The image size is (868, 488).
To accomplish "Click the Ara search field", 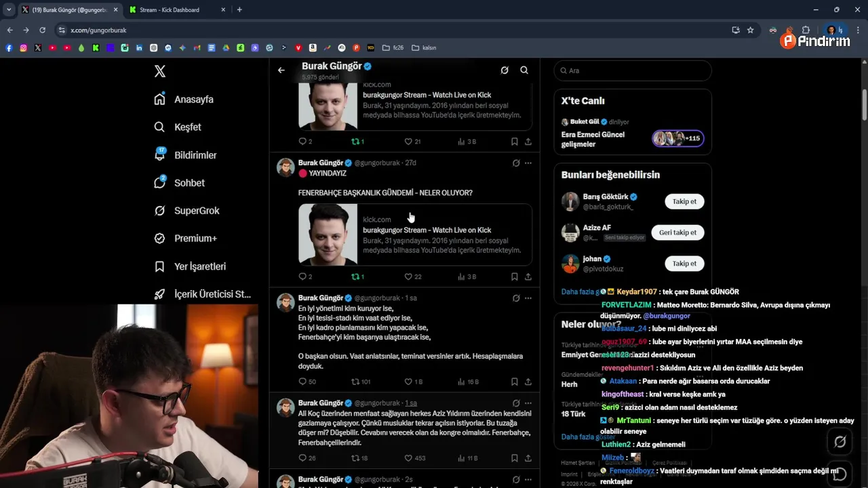I will 633,70.
